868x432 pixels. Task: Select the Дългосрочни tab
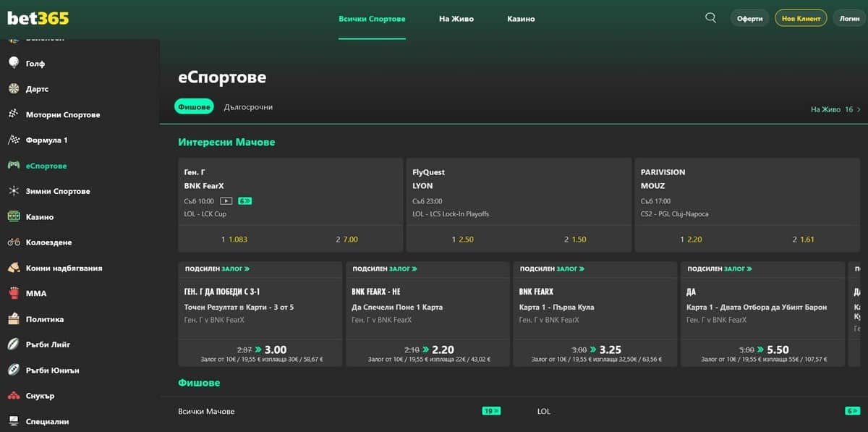[248, 106]
